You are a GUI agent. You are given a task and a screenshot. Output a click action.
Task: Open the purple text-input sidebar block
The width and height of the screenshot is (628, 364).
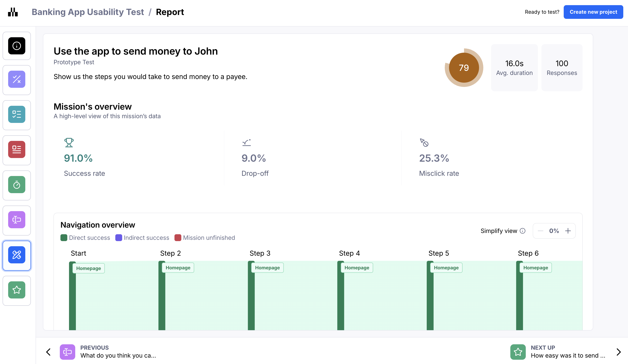pyautogui.click(x=17, y=220)
